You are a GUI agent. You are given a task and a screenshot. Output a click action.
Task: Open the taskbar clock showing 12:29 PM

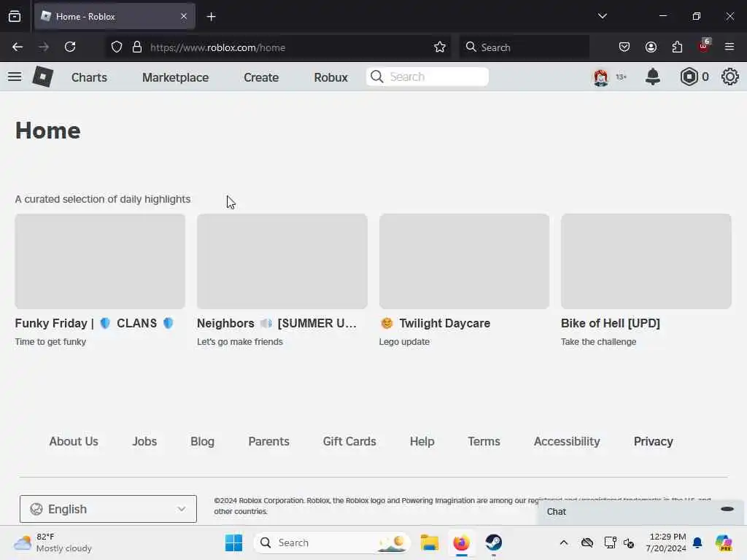coord(666,542)
